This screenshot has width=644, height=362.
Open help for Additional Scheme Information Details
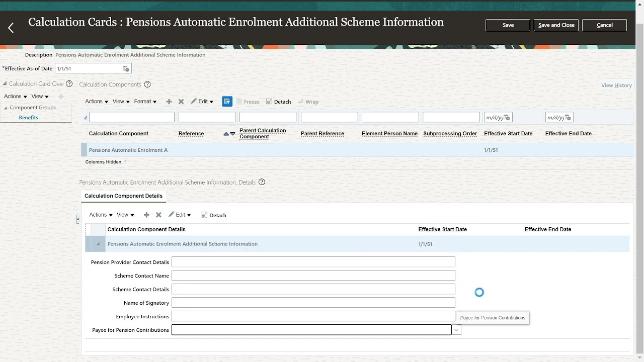(262, 182)
